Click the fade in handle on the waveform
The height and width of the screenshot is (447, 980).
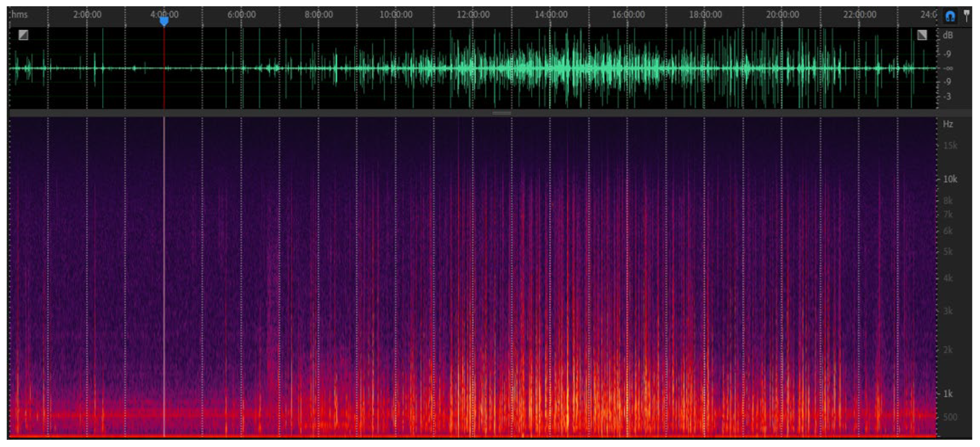click(23, 35)
